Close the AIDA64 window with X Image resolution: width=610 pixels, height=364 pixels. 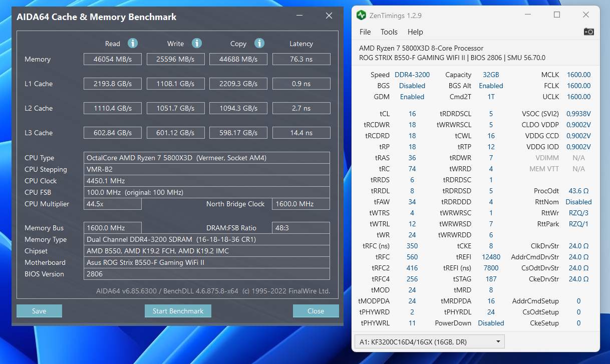click(x=329, y=16)
